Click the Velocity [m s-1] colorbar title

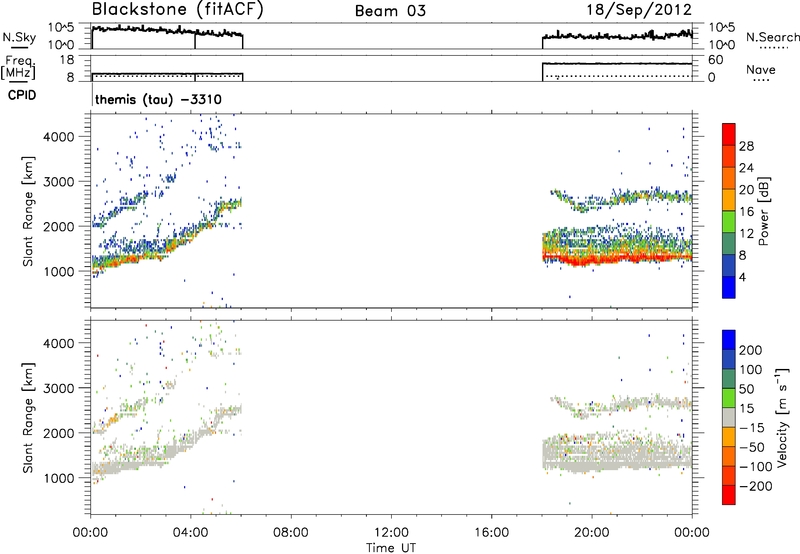782,417
